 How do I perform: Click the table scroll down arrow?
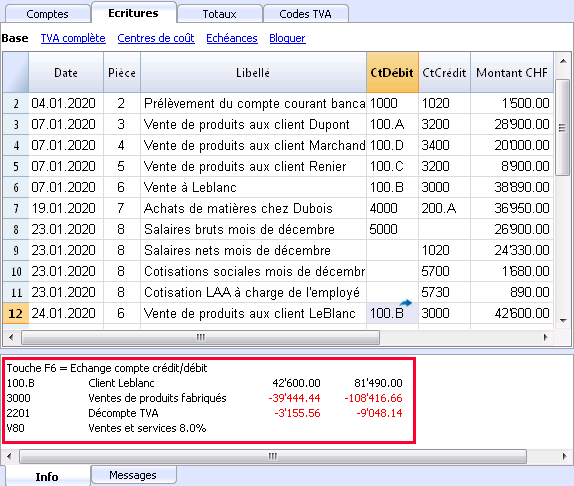pos(563,321)
